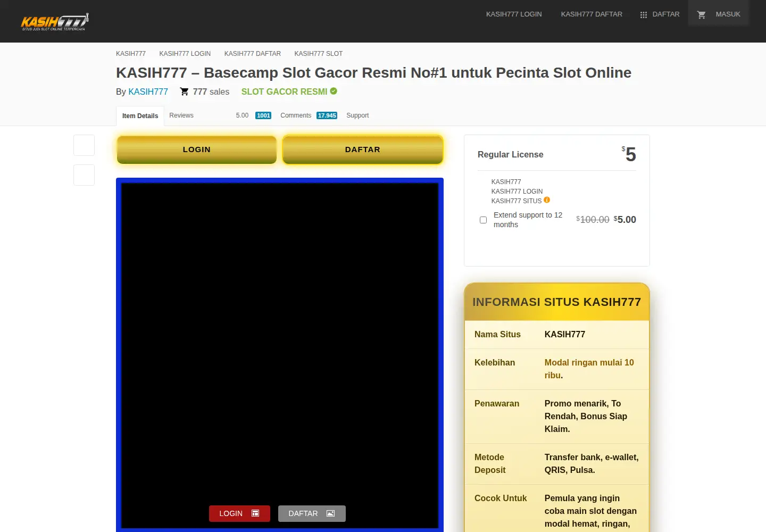
Task: Click the 17.945 comments count badge
Action: point(327,115)
